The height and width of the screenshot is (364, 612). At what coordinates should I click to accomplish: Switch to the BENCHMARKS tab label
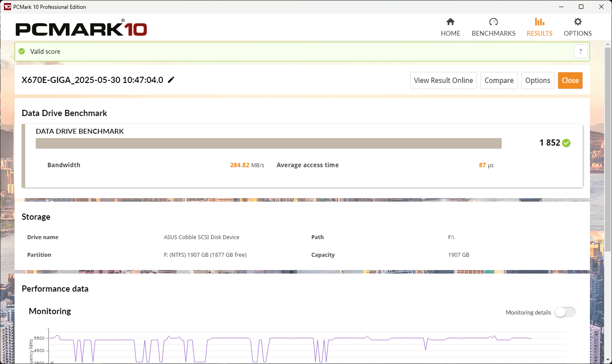[x=494, y=34]
